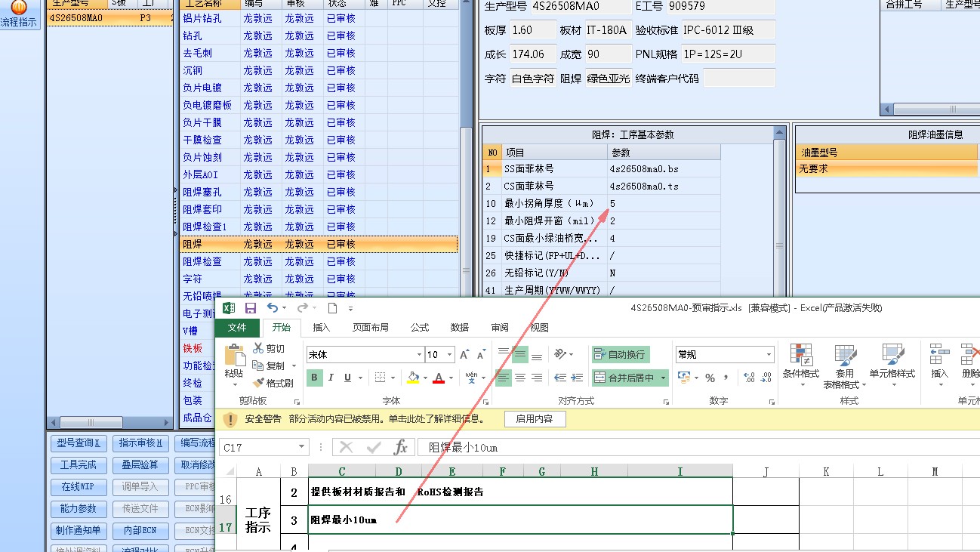980x552 pixels.
Task: Click the wén phonetic guide icon
Action: (471, 378)
